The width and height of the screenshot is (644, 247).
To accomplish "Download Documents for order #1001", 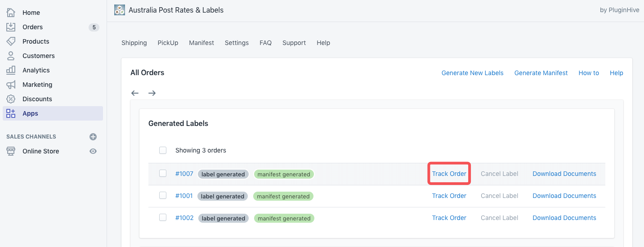I will click(x=564, y=196).
